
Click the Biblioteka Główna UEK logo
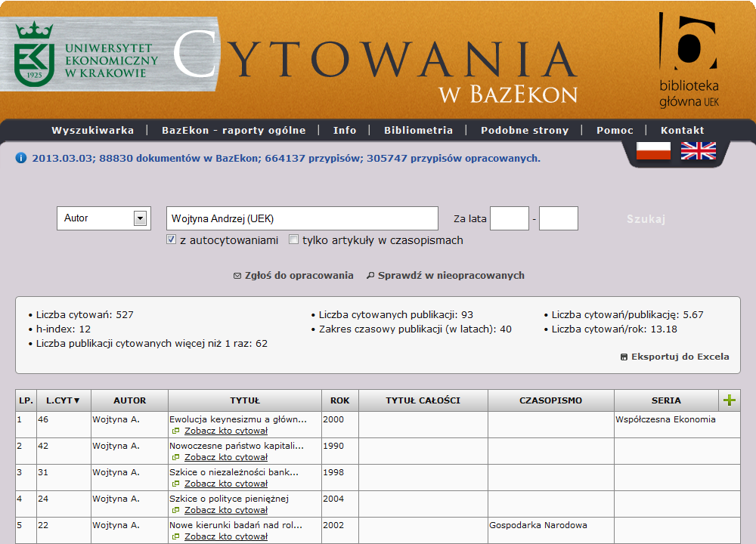689,60
